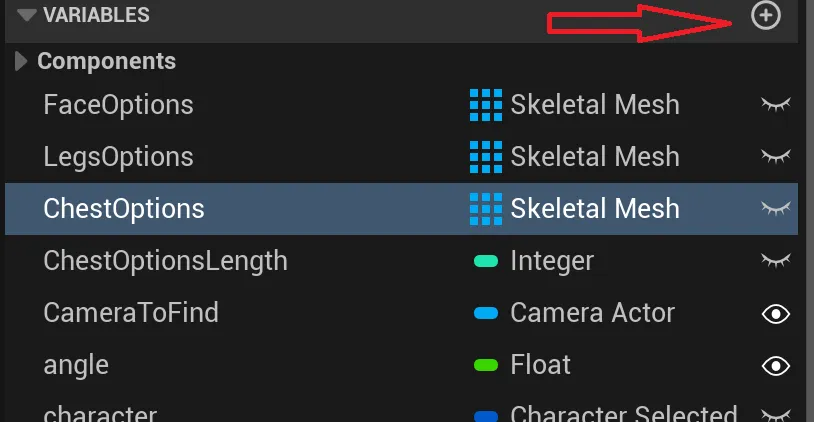
Task: Hide CameraToFind with open eye icon
Action: pyautogui.click(x=776, y=313)
